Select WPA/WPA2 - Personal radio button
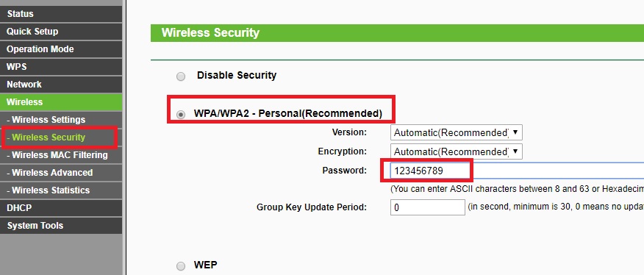644x275 pixels. pos(181,115)
